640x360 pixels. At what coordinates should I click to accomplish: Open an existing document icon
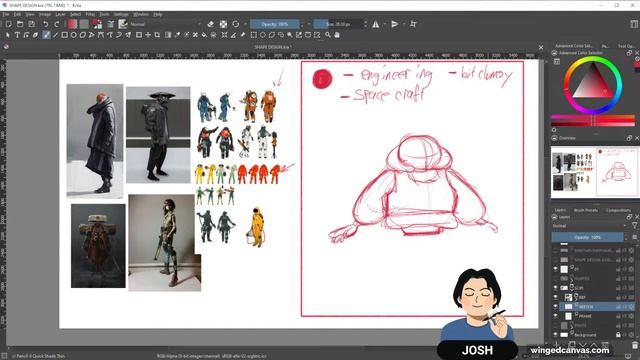click(20, 24)
